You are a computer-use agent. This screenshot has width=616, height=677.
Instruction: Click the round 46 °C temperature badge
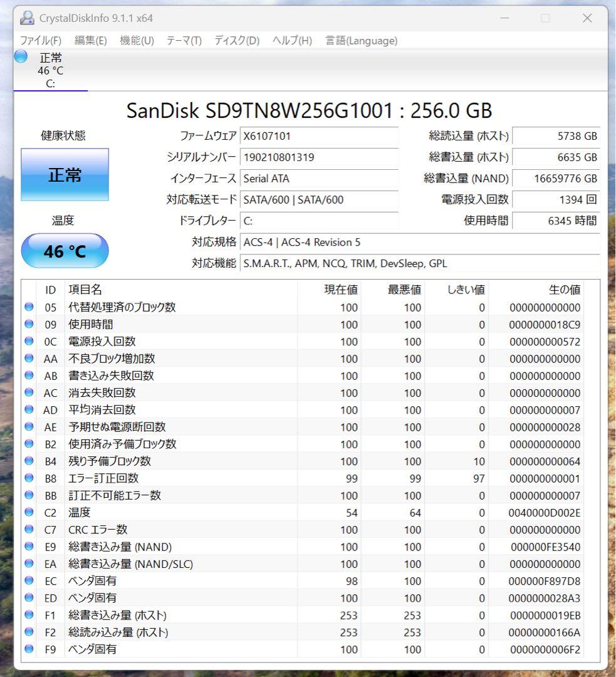pyautogui.click(x=65, y=251)
